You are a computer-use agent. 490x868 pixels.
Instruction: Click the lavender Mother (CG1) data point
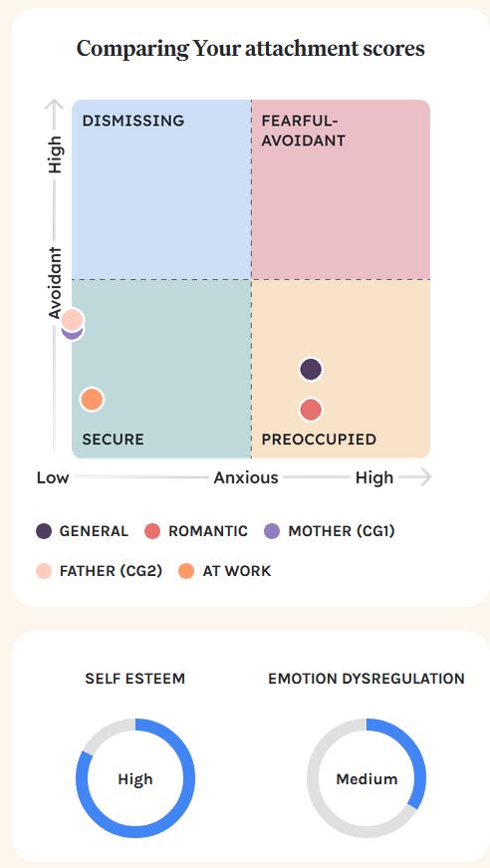point(73,333)
